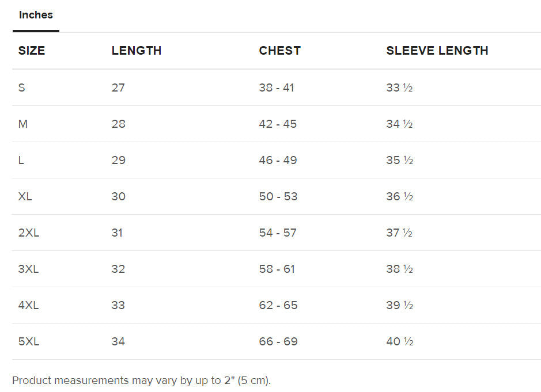Click the L size row label
This screenshot has width=541, height=392.
(x=21, y=161)
